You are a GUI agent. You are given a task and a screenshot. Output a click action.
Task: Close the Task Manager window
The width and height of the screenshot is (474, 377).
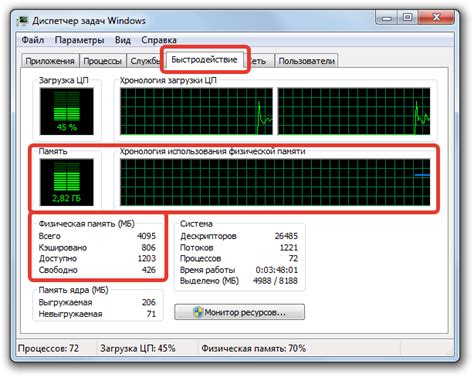point(436,18)
